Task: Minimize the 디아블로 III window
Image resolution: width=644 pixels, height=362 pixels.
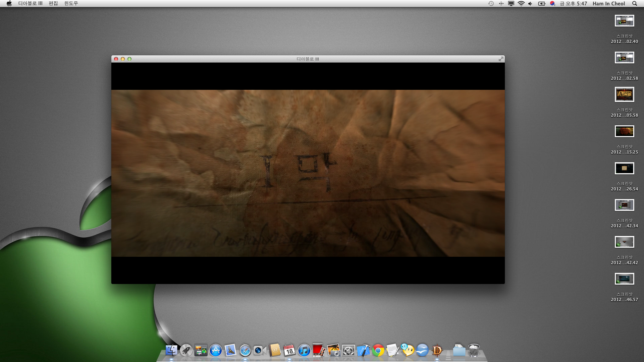Action: point(123,59)
